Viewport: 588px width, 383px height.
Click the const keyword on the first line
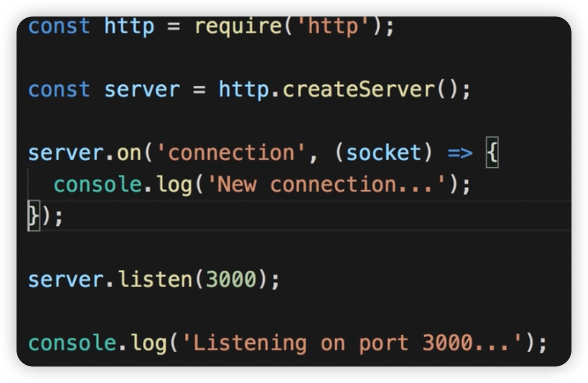(x=59, y=26)
